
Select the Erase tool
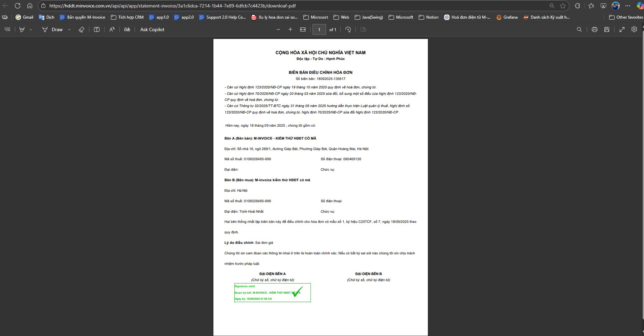tap(82, 29)
